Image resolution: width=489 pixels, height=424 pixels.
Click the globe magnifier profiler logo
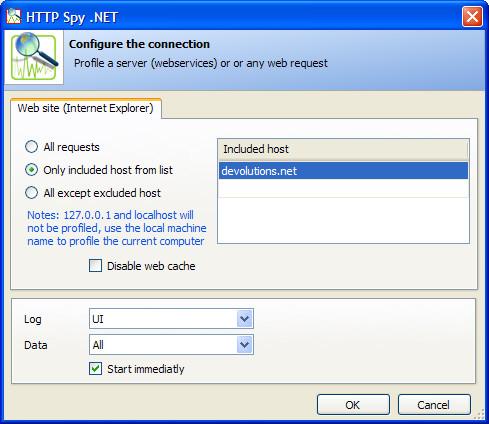coord(34,57)
